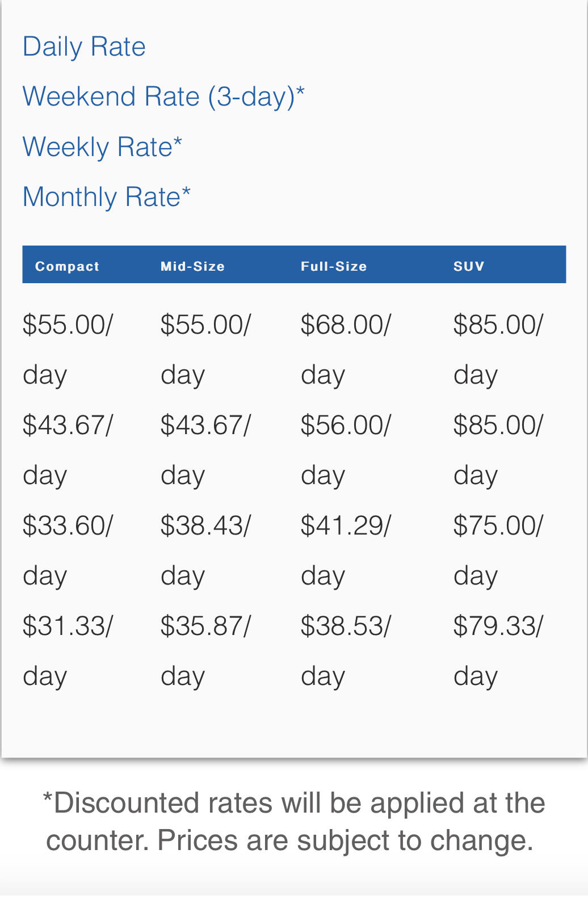
Task: Click the Daily Rate link
Action: click(84, 47)
